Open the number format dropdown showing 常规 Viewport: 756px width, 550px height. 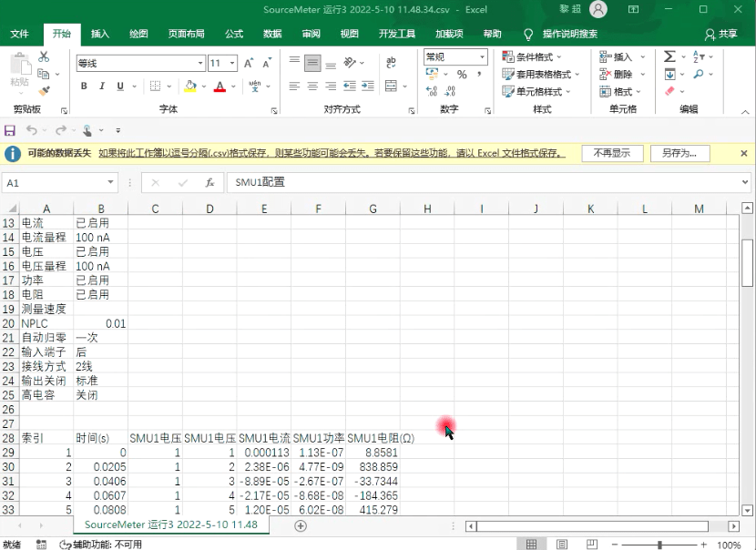click(x=482, y=56)
